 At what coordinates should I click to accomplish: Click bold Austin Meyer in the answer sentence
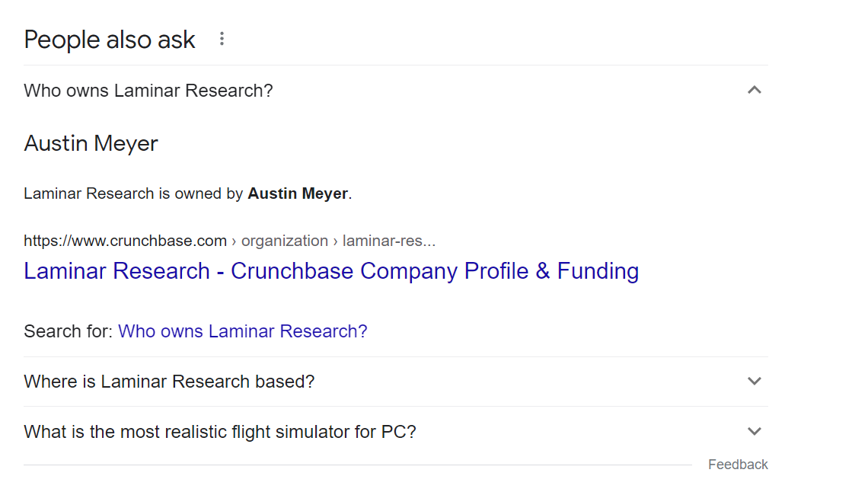pos(298,193)
